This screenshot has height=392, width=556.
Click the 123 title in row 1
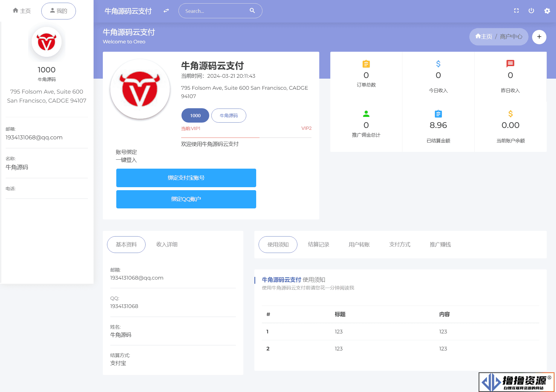tap(339, 332)
